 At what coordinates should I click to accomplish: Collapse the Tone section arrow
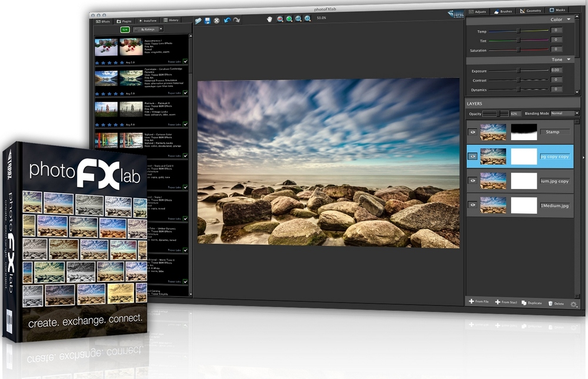(x=569, y=59)
